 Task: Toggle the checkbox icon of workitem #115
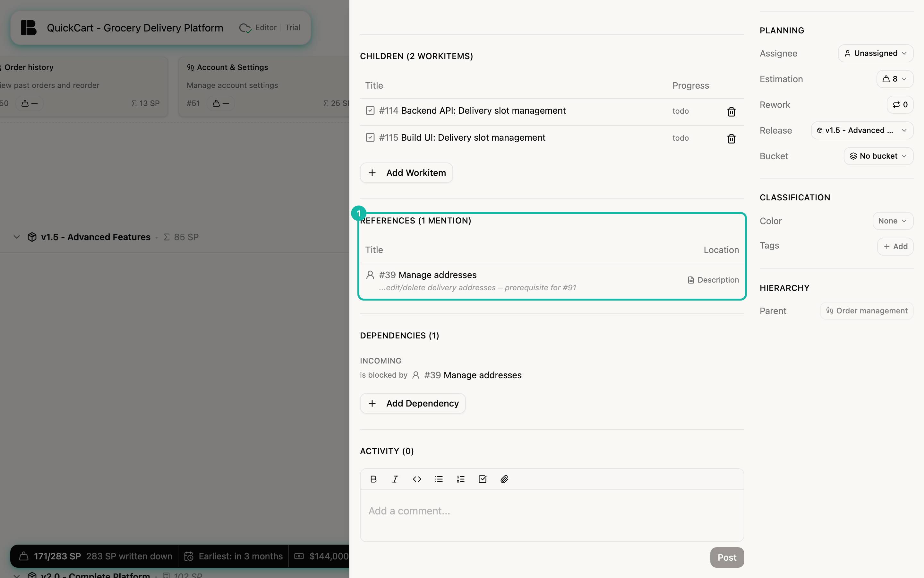click(x=370, y=137)
